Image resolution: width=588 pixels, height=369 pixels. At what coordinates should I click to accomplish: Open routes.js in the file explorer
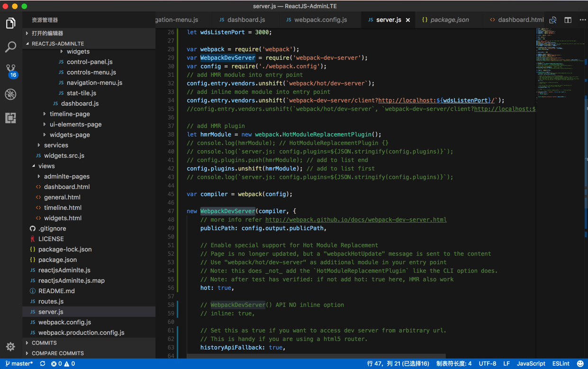[x=51, y=301]
